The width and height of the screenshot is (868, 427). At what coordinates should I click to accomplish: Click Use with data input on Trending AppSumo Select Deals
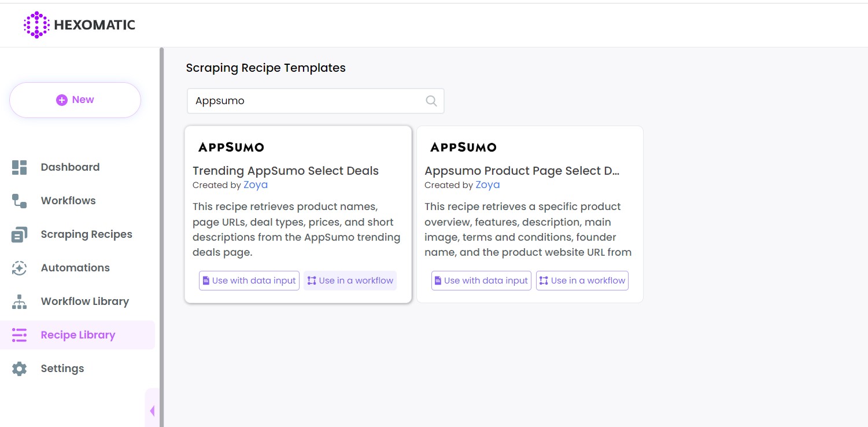coord(249,280)
